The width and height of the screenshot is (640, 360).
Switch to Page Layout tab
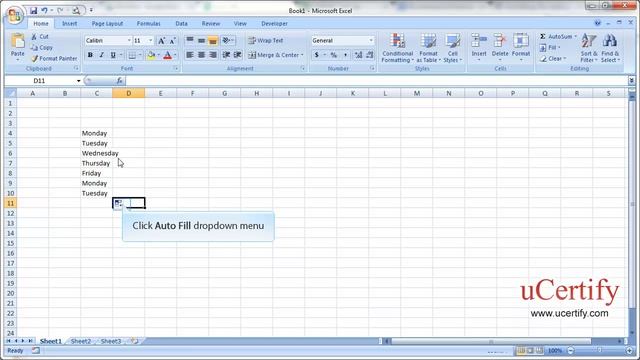coord(107,24)
